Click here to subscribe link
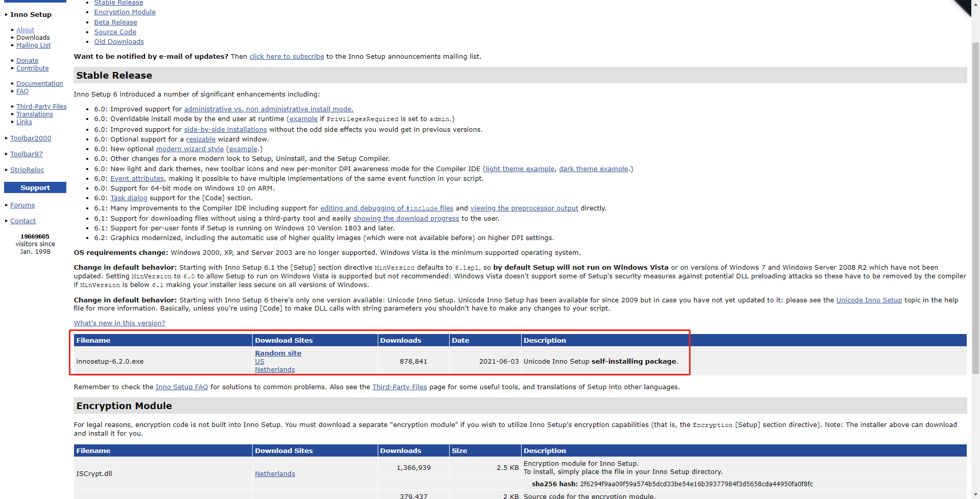980x499 pixels. 286,57
